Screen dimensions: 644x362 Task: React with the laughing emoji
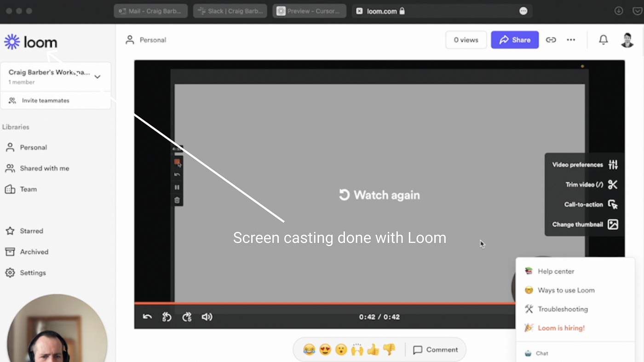click(309, 350)
